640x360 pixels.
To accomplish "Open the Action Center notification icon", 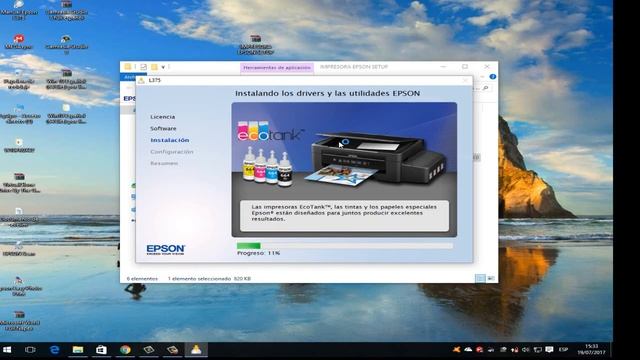I will pos(549,350).
